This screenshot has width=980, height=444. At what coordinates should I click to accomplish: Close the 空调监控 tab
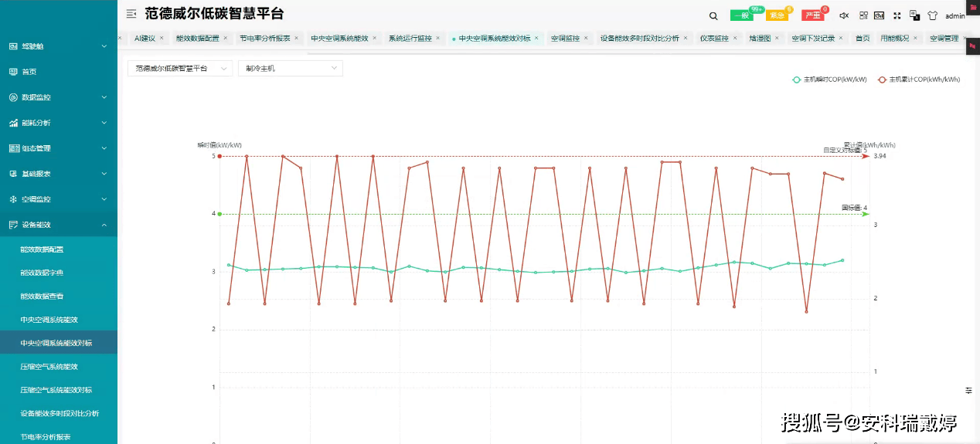click(587, 38)
